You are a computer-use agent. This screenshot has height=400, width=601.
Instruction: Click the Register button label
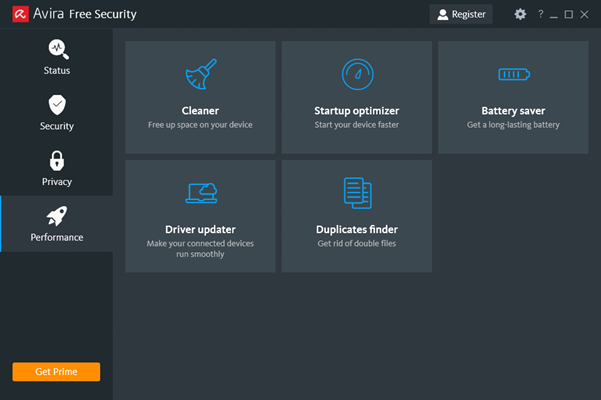(468, 15)
